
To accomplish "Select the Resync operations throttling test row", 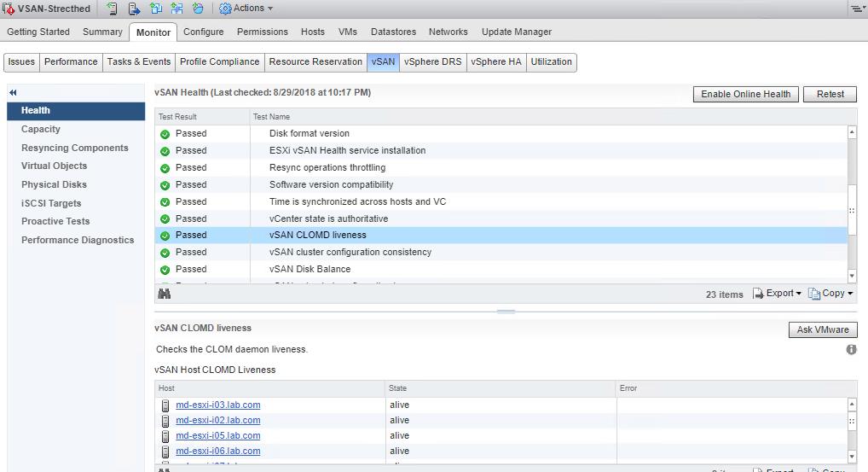I will 501,168.
